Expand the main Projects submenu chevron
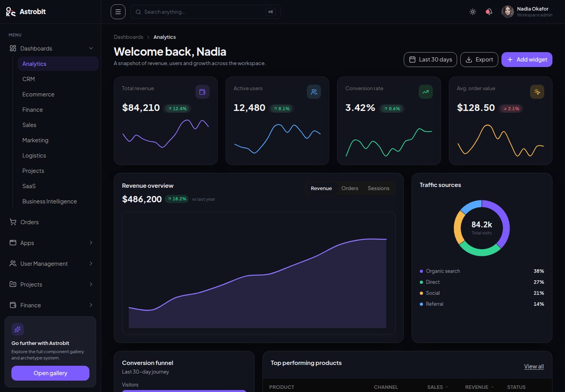 pos(91,284)
